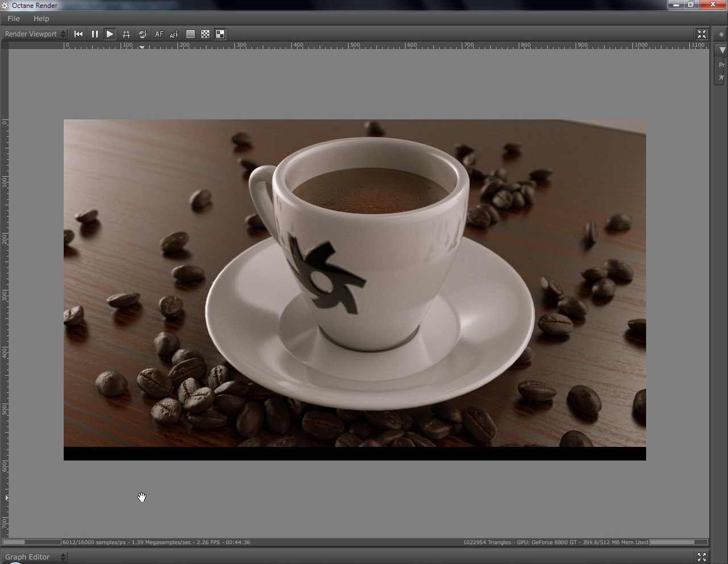Minimize the Octane Render window
This screenshot has height=564, width=728.
click(676, 5)
